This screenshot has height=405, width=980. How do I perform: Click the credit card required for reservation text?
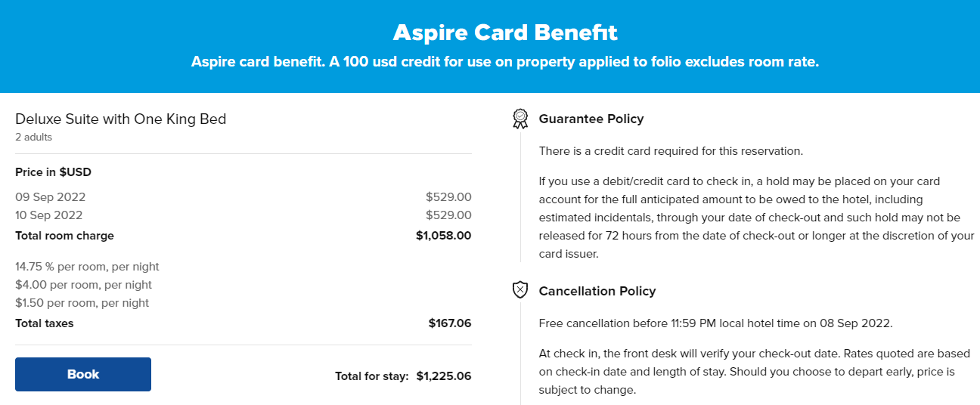pyautogui.click(x=671, y=151)
